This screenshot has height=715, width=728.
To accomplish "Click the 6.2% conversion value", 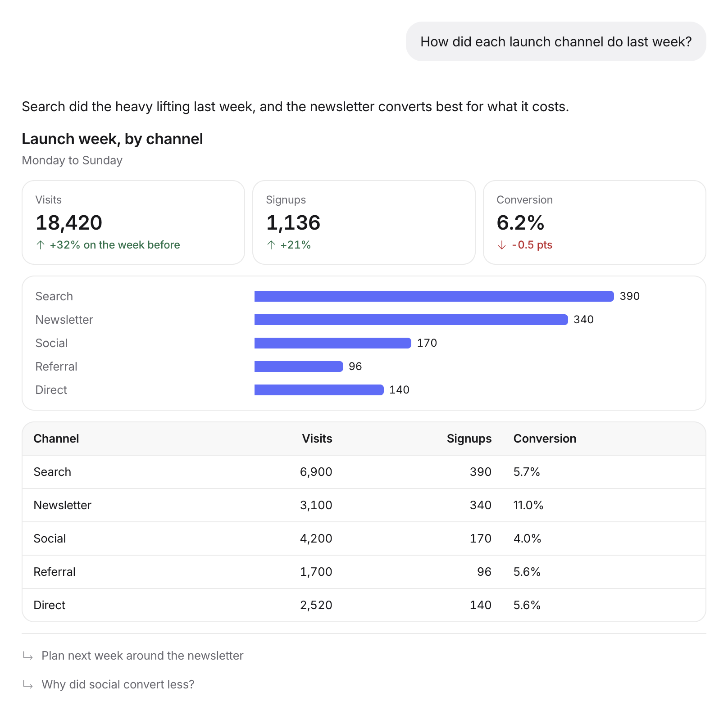I will (x=520, y=222).
